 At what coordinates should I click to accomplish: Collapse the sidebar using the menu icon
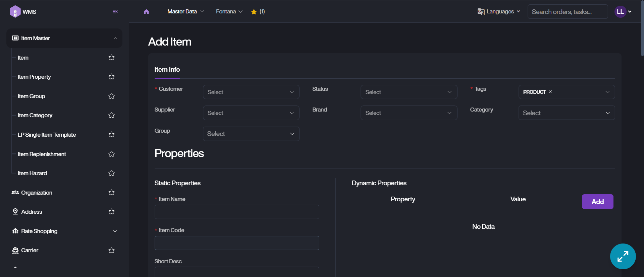(115, 12)
